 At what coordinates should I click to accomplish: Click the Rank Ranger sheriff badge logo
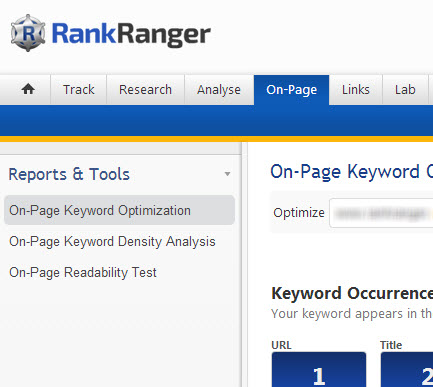[28, 33]
